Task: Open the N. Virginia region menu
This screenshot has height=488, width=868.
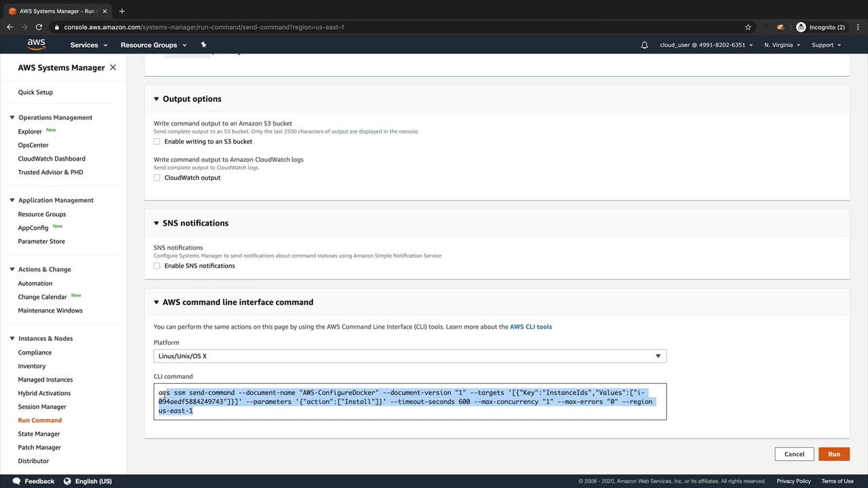Action: click(x=782, y=45)
